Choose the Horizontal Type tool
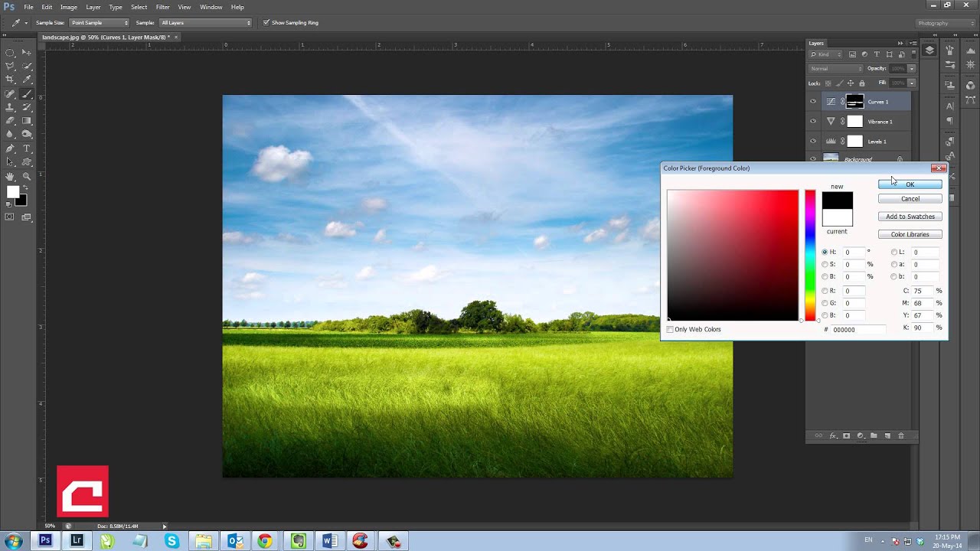Image resolution: width=980 pixels, height=551 pixels. click(27, 148)
